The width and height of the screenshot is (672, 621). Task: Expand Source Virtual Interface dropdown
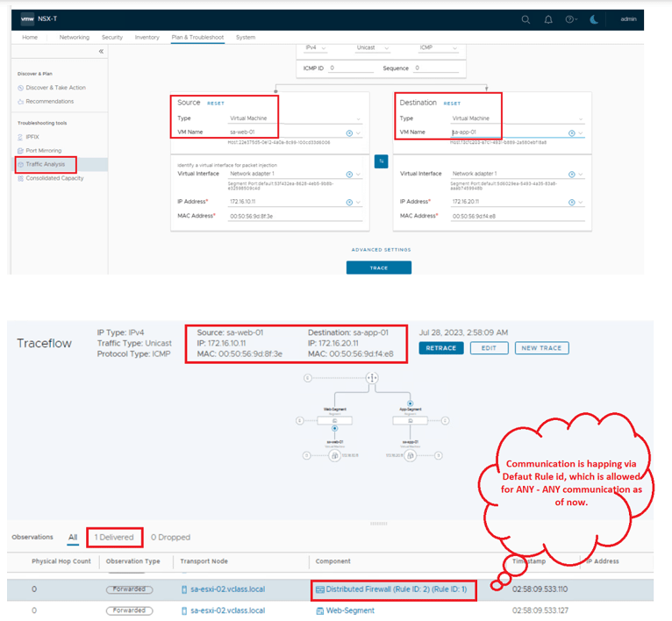(358, 175)
